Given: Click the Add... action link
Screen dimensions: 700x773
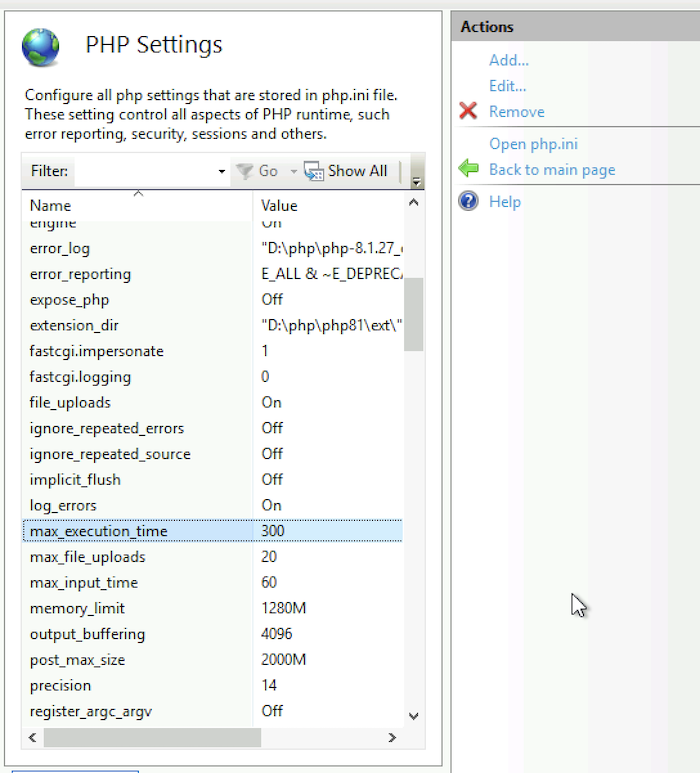Looking at the screenshot, I should point(508,61).
